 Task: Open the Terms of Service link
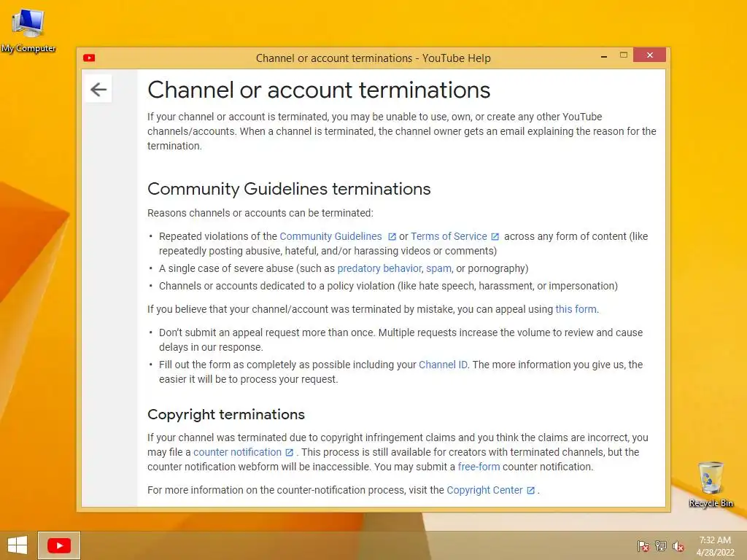pyautogui.click(x=449, y=236)
